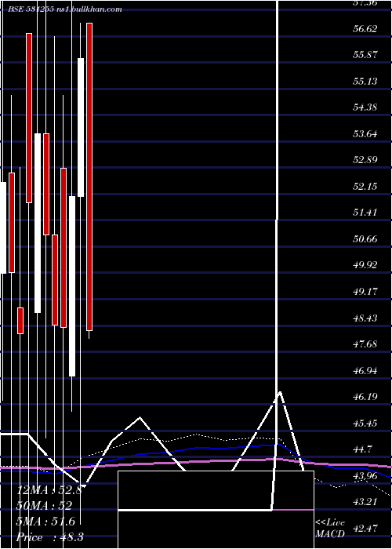Click the 43.96 price axis label
This screenshot has height=549, width=392.
365,476
